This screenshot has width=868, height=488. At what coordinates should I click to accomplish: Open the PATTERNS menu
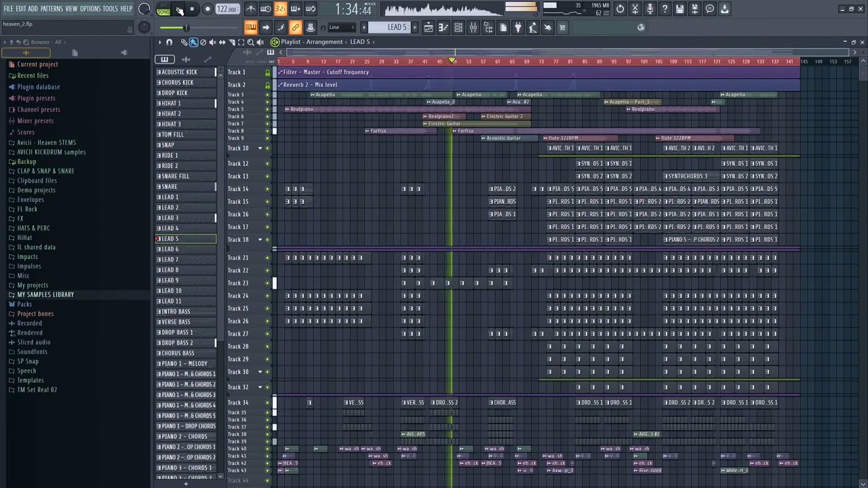[52, 9]
